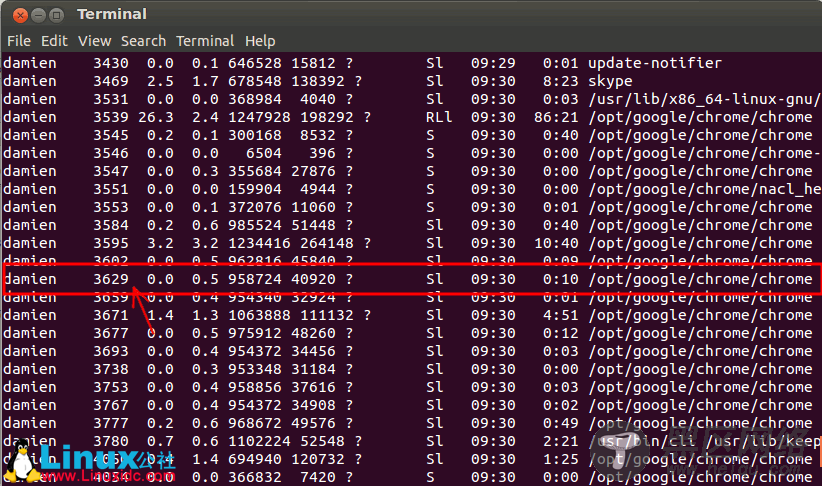Open the Edit menu
Screen dimensions: 822x486
55,41
